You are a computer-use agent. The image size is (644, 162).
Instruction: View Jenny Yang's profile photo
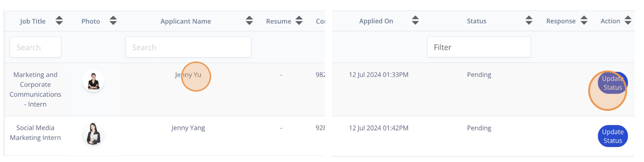pos(93,134)
